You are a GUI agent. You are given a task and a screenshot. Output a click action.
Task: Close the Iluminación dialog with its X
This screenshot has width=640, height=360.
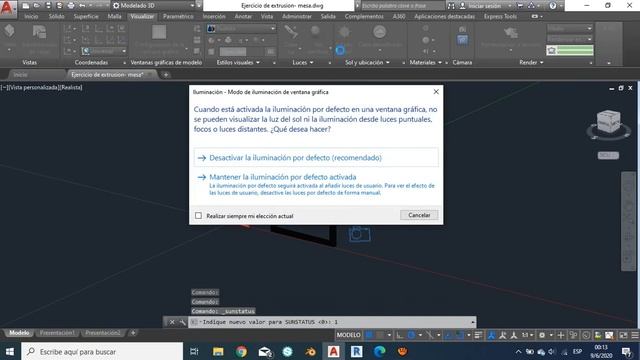(436, 92)
